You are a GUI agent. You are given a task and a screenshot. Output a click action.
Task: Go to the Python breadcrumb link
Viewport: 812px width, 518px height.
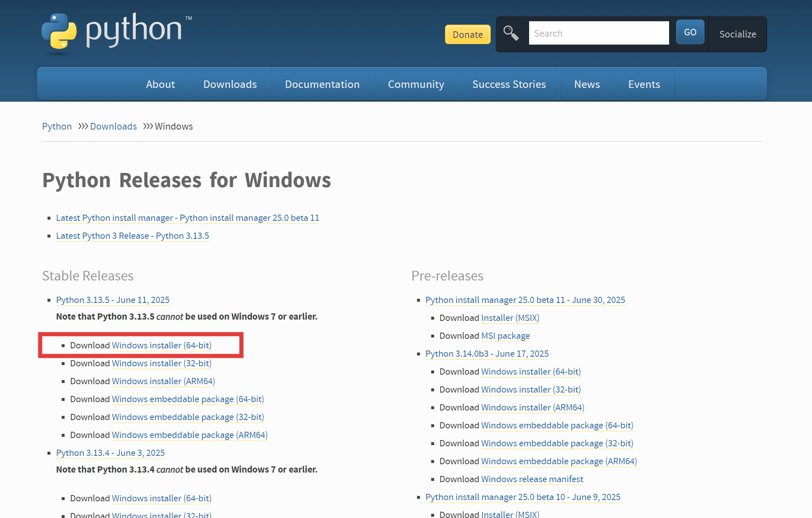click(57, 126)
